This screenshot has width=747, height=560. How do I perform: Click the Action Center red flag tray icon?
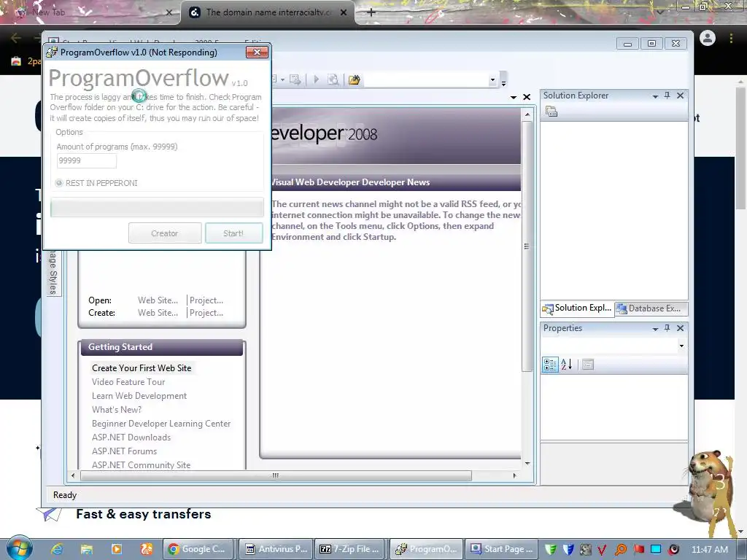point(638,550)
